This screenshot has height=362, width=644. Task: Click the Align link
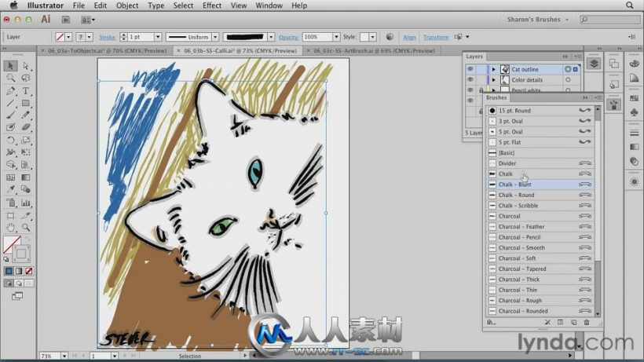point(409,37)
